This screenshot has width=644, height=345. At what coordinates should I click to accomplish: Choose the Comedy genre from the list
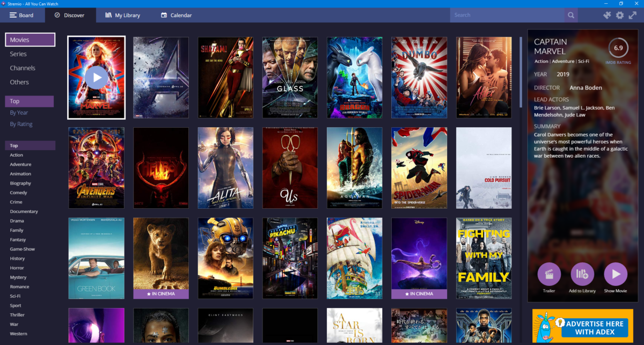point(18,192)
